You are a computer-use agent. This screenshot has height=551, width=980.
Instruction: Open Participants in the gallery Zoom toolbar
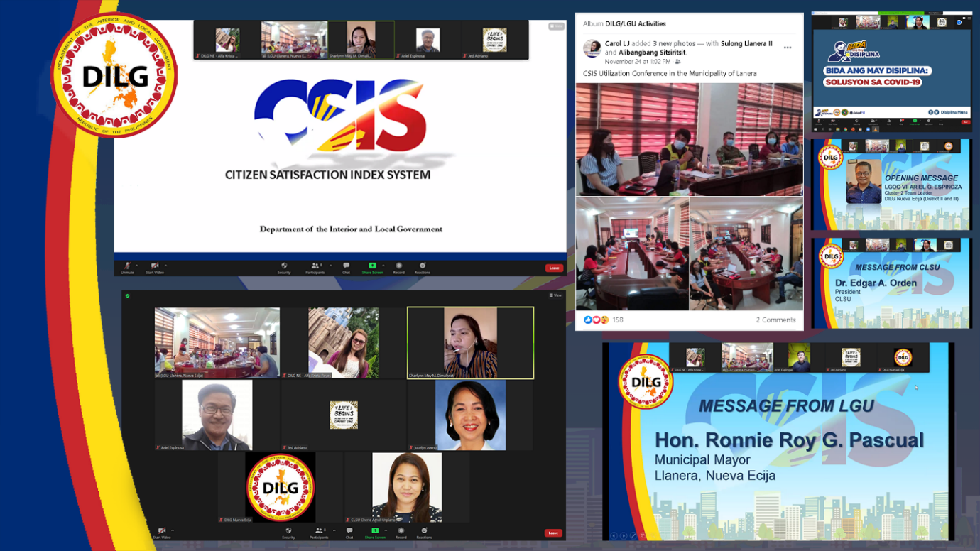(319, 533)
